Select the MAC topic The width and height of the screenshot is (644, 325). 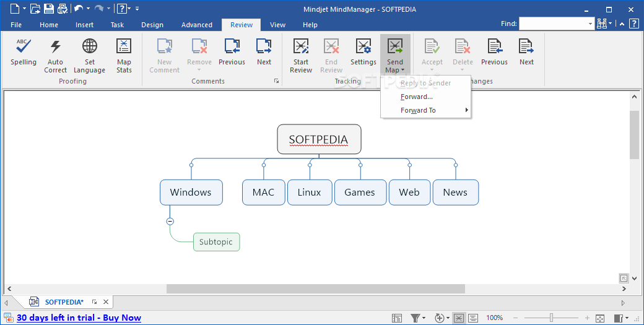pos(263,192)
